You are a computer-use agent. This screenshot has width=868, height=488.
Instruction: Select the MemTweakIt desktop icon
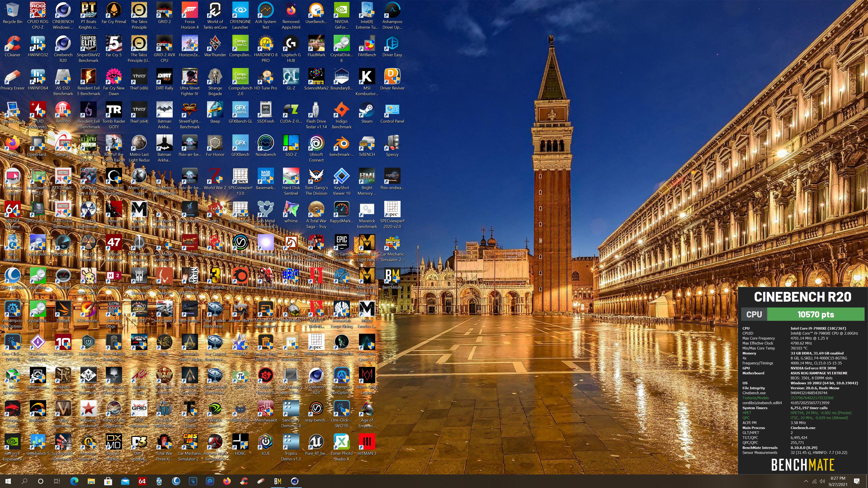pyautogui.click(x=266, y=412)
